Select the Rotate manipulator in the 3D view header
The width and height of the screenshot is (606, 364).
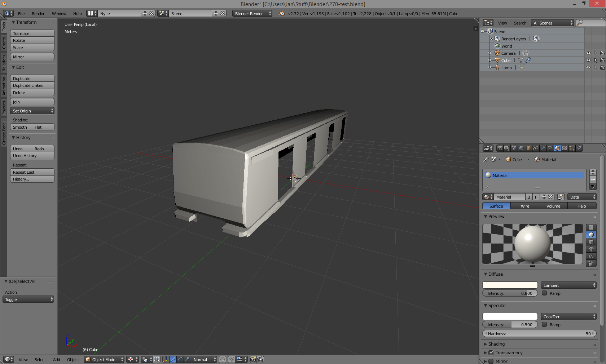click(180, 359)
